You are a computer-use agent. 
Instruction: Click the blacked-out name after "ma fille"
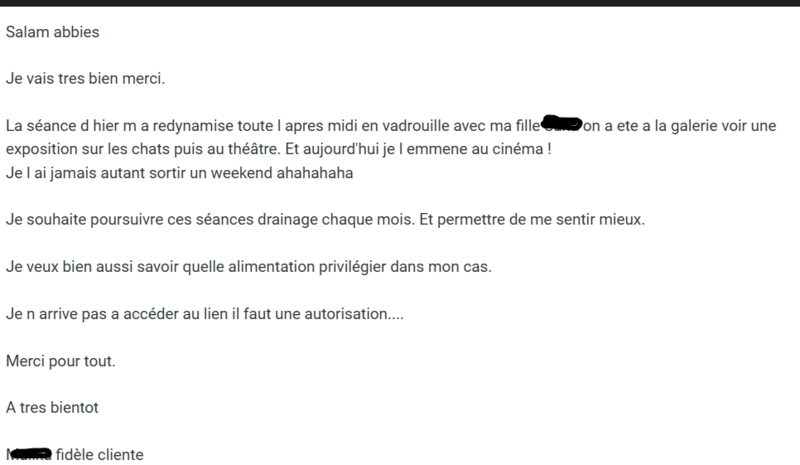coord(562,125)
